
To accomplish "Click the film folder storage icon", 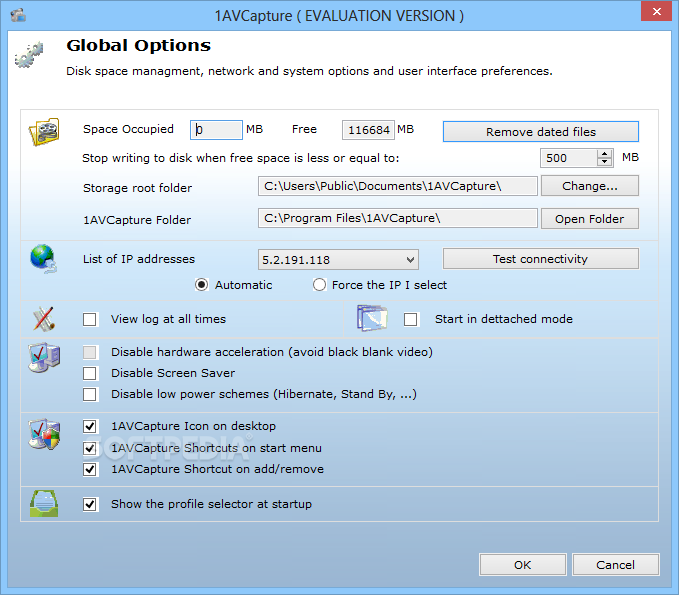I will 44,131.
